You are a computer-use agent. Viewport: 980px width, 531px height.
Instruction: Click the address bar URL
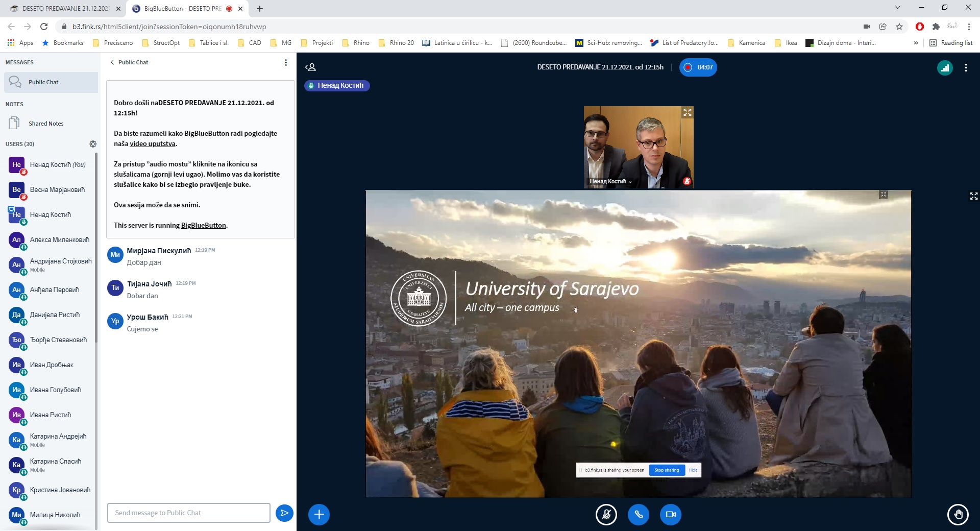(x=169, y=27)
